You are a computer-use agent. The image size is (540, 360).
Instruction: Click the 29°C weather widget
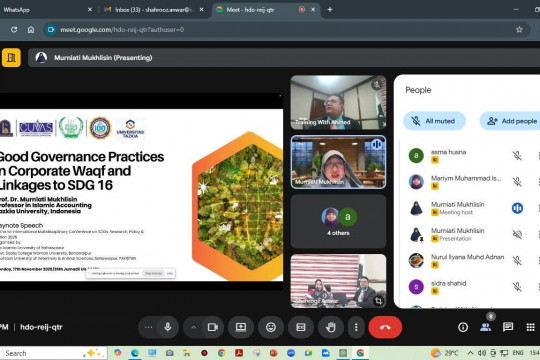(445, 353)
